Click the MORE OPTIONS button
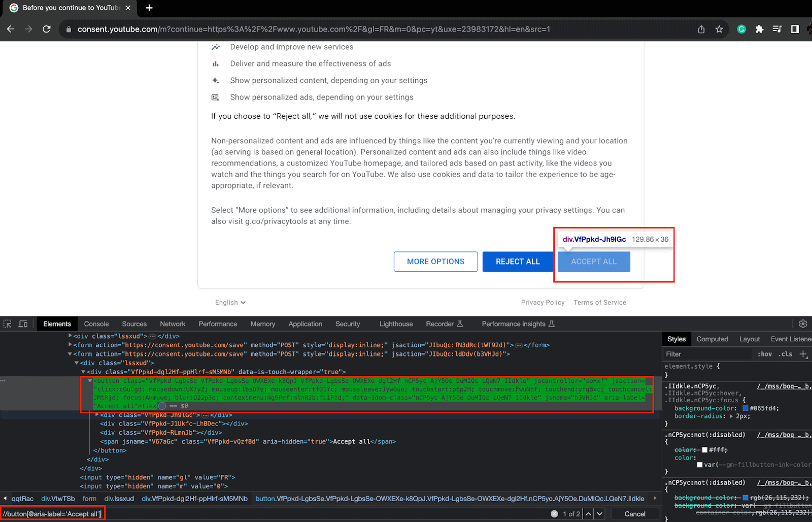The width and height of the screenshot is (812, 522). (x=435, y=262)
